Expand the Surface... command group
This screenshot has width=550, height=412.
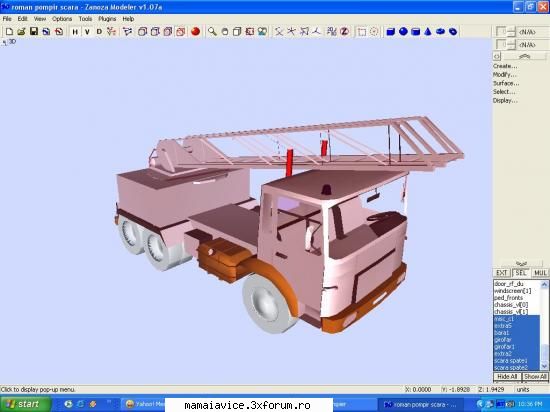pos(506,83)
